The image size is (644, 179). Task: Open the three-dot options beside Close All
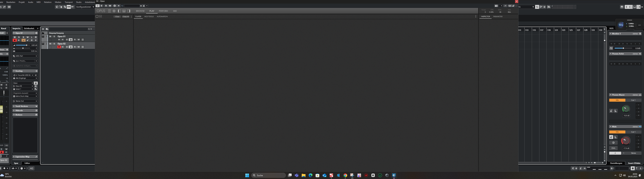click(x=131, y=17)
